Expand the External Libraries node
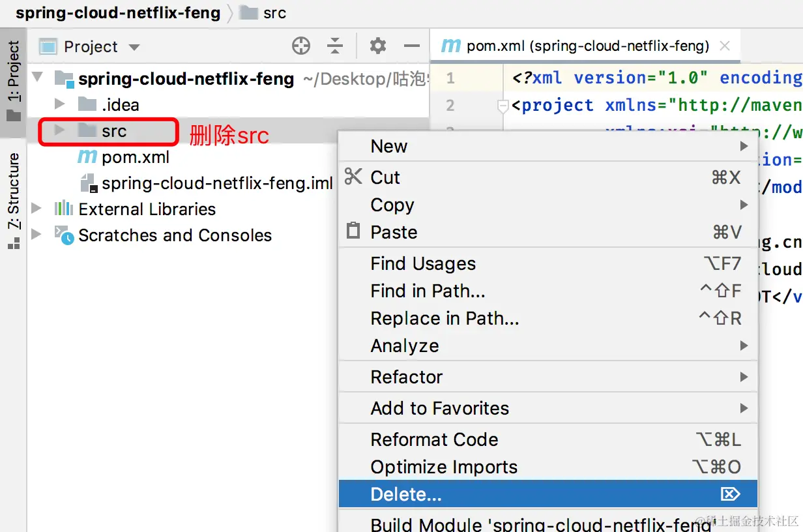 (x=37, y=209)
